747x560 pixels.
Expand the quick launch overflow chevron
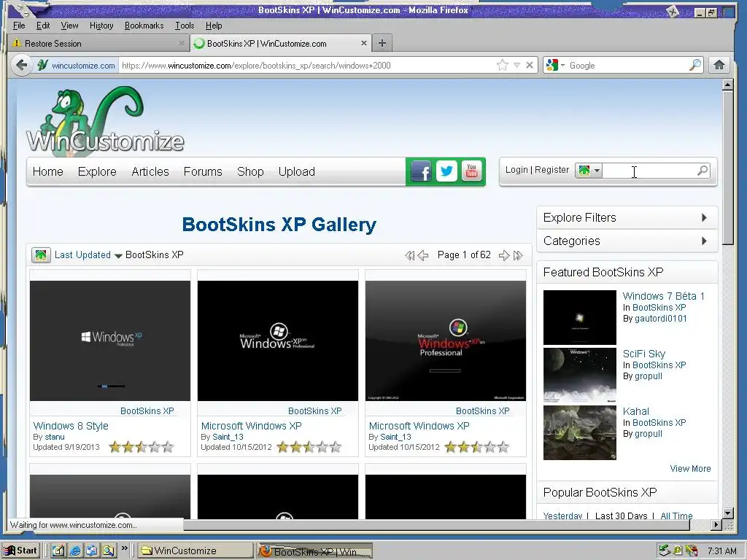point(124,548)
